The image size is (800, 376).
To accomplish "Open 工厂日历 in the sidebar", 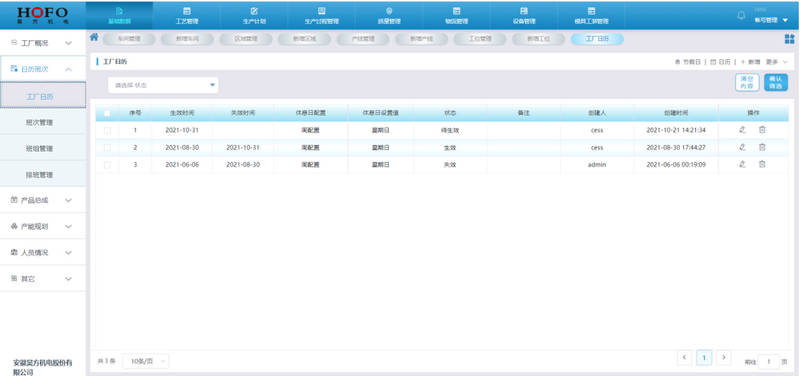I will pyautogui.click(x=43, y=95).
